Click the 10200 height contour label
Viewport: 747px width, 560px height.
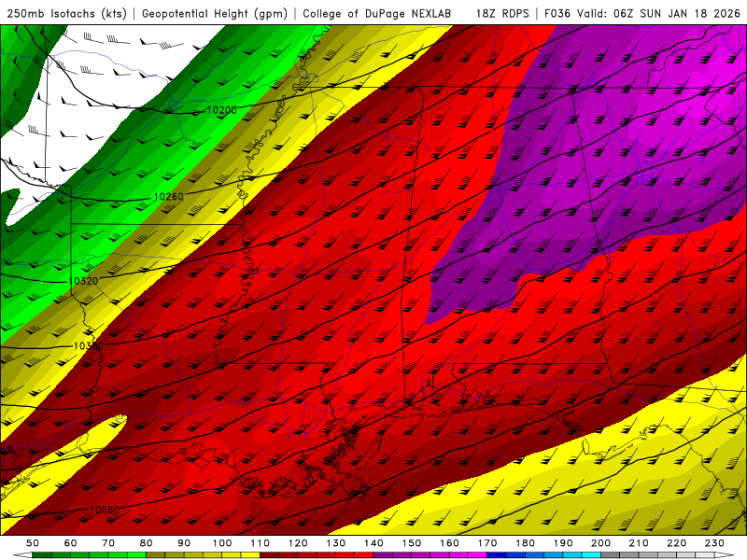pos(221,110)
